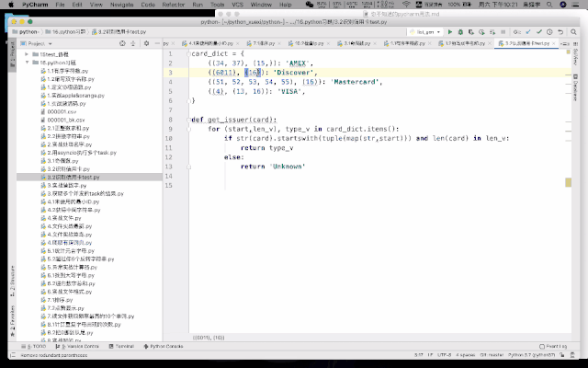
Task: Open the VCS menu
Action: [x=237, y=5]
